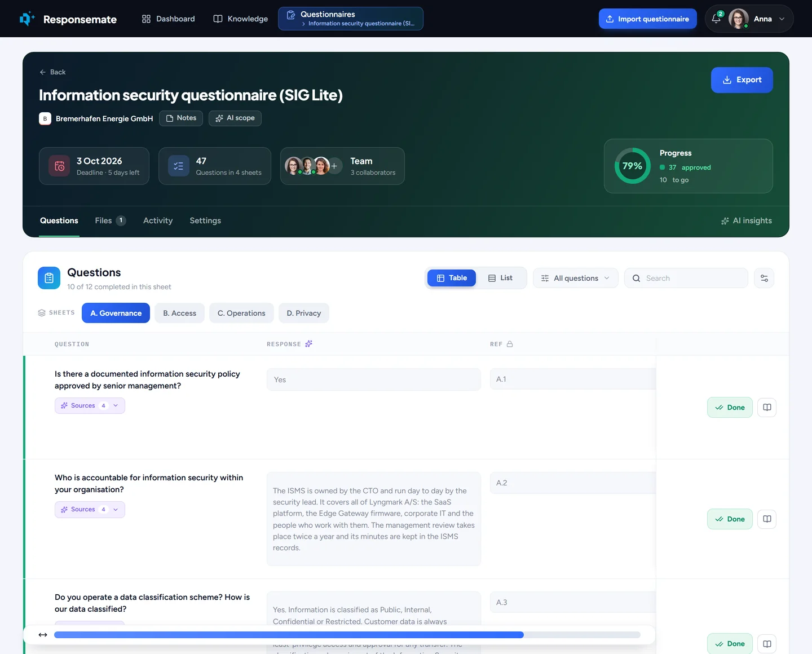
Task: Open the Notes button
Action: pyautogui.click(x=181, y=118)
